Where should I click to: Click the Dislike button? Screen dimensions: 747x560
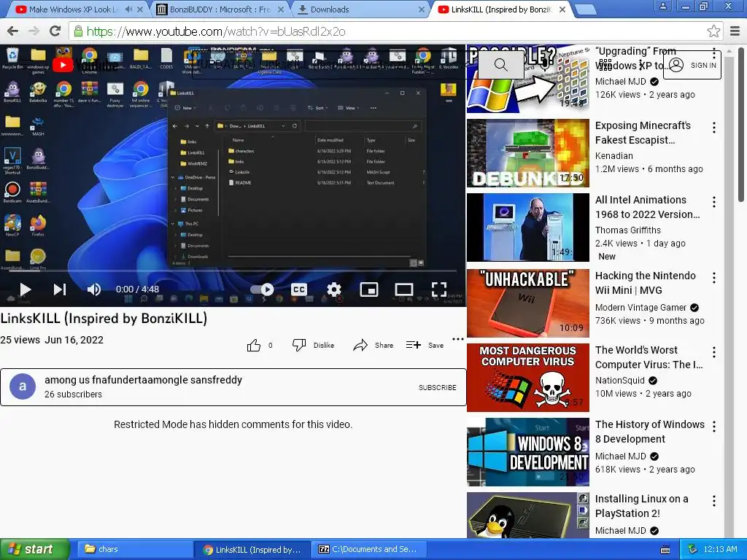click(313, 345)
